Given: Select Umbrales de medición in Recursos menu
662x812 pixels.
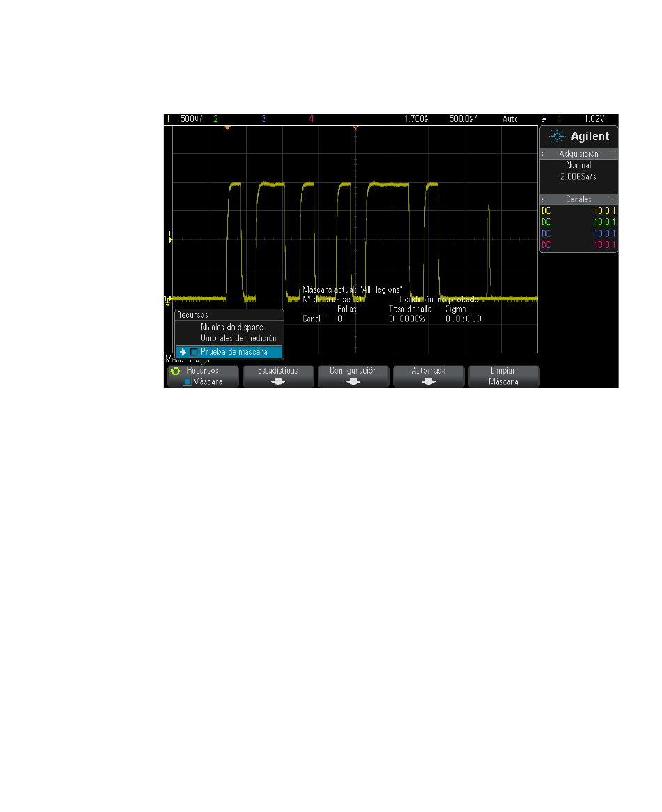Looking at the screenshot, I should tap(238, 338).
